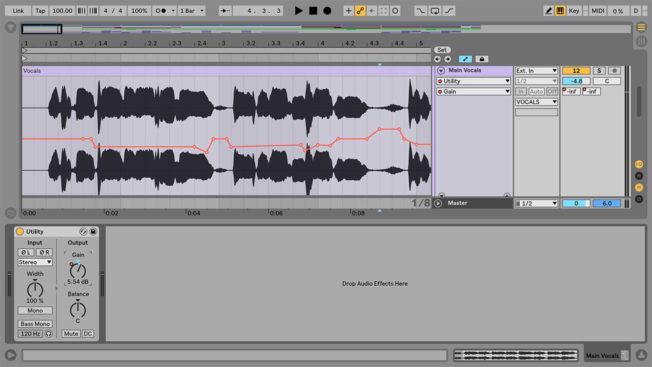Viewport: 652px width, 367px height.
Task: Toggle MIDI Arrangement Overdub plus button
Action: [x=348, y=11]
